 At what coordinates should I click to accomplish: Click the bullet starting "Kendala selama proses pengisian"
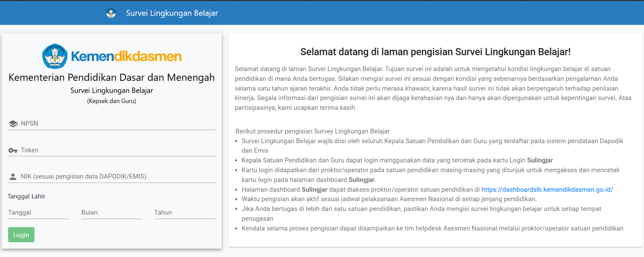click(432, 228)
